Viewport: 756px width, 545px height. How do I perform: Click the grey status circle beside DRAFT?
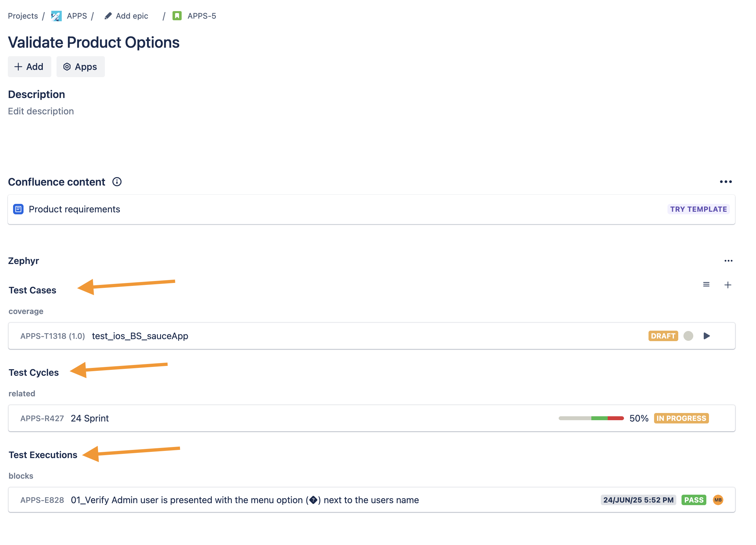[688, 336]
